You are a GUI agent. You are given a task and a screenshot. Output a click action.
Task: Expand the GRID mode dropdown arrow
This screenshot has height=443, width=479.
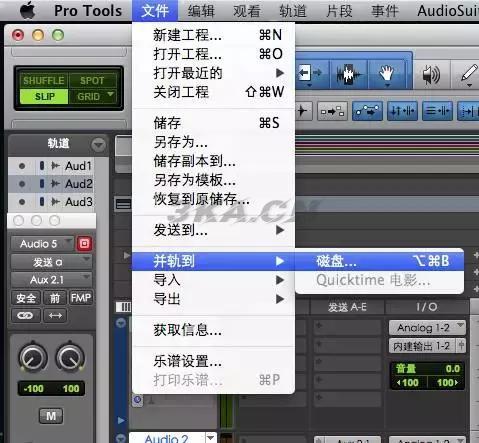click(x=110, y=95)
